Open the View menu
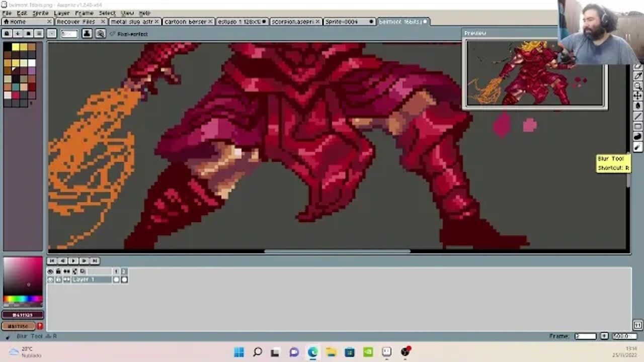Screen dimensions: 644x362 point(128,13)
